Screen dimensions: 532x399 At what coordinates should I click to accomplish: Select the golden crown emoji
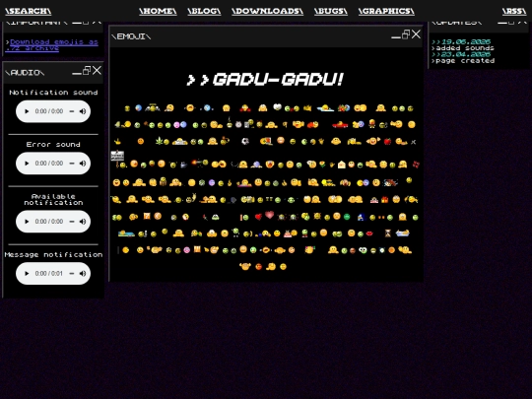pos(307,108)
